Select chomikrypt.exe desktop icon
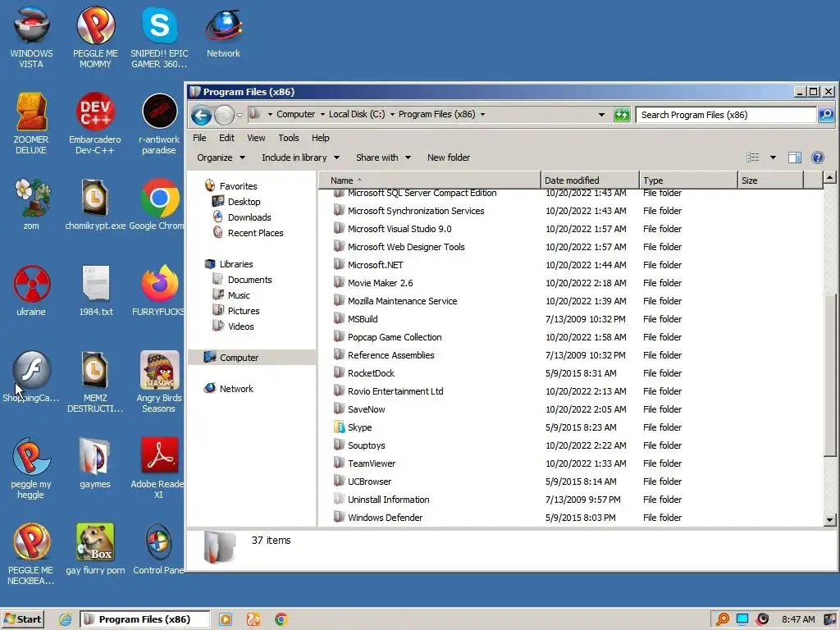Screen dimensions: 840x630 [x=95, y=204]
